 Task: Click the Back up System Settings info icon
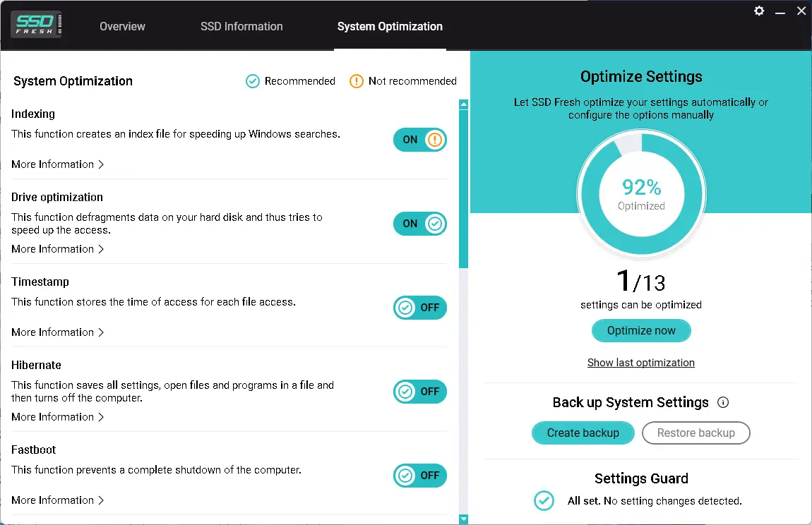point(722,402)
